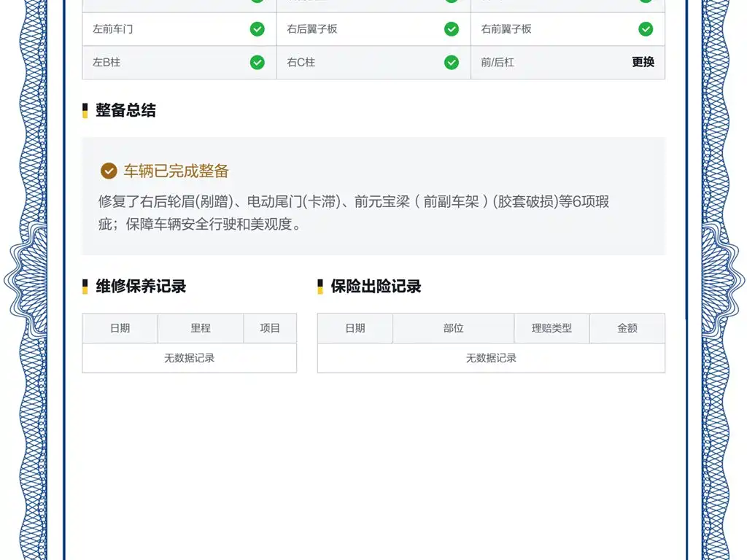The image size is (747, 560).
Task: Click the 更换 status for 前/后杠
Action: [643, 62]
